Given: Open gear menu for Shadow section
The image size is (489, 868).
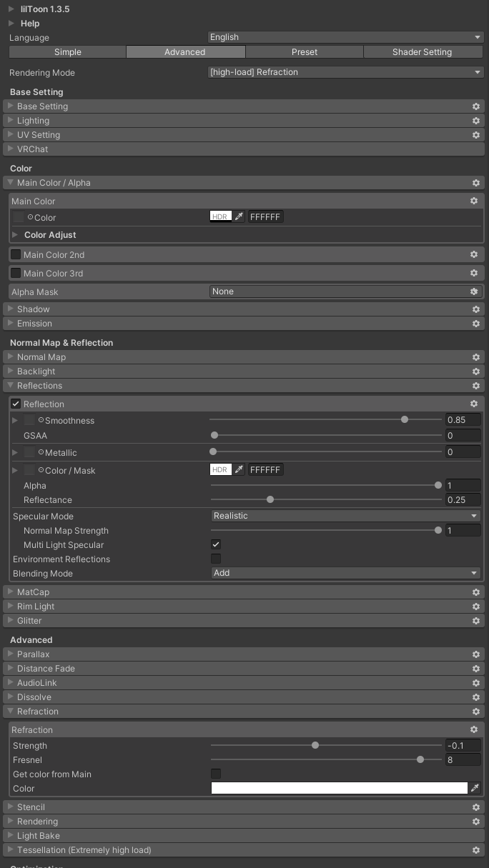Looking at the screenshot, I should click(475, 309).
